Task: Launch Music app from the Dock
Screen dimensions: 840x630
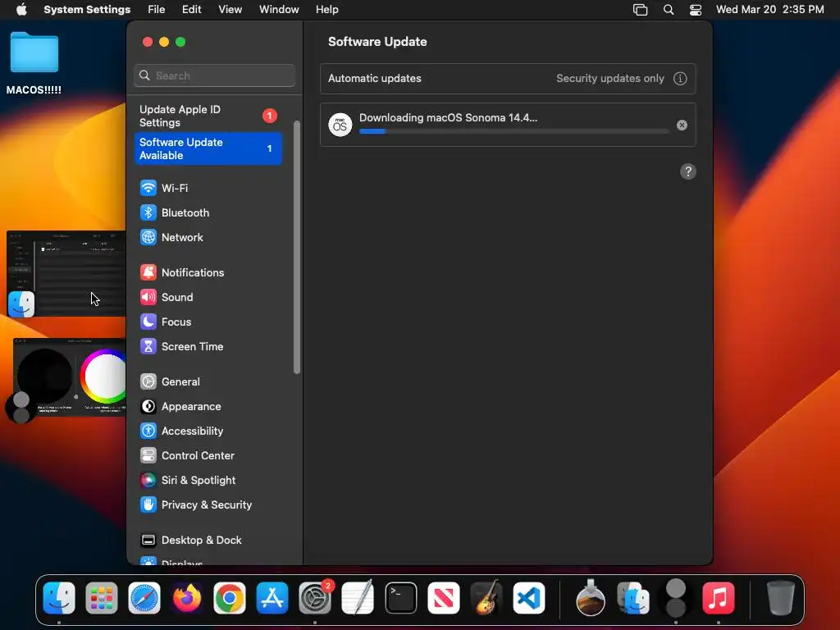Action: tap(718, 598)
